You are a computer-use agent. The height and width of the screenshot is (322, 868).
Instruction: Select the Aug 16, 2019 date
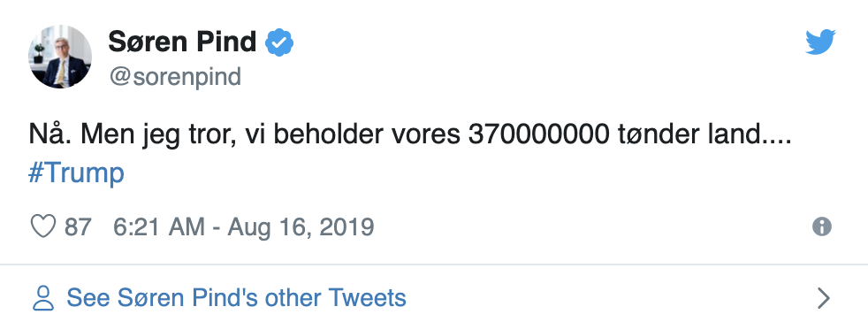pyautogui.click(x=301, y=227)
